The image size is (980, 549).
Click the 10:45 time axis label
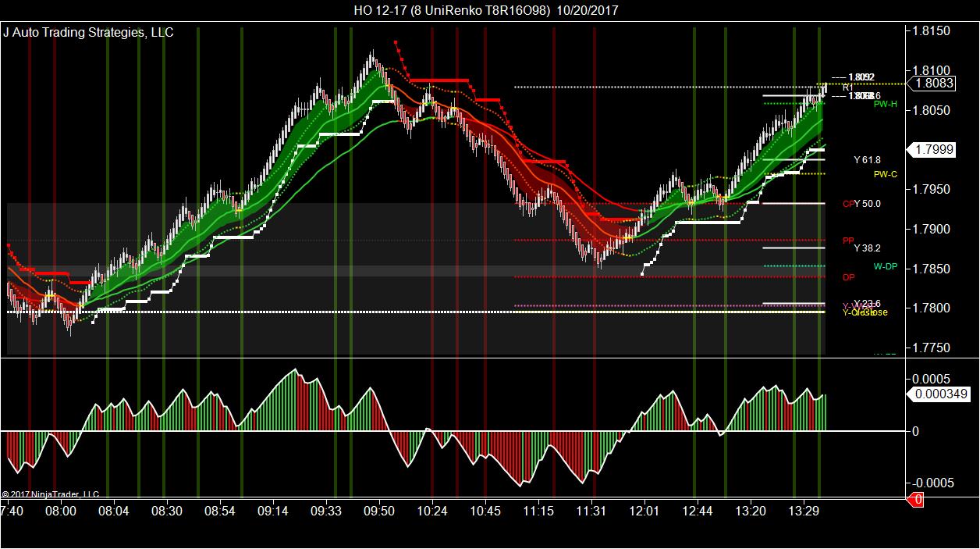[485, 512]
